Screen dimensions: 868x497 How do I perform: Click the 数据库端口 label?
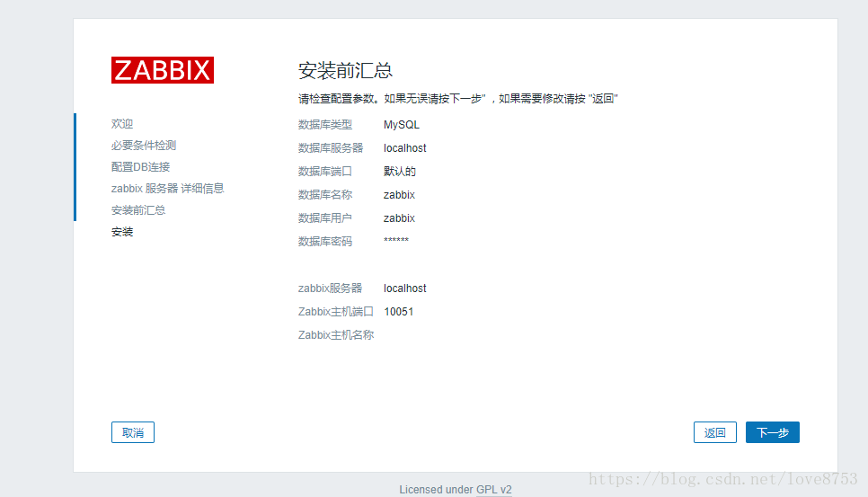tap(325, 172)
